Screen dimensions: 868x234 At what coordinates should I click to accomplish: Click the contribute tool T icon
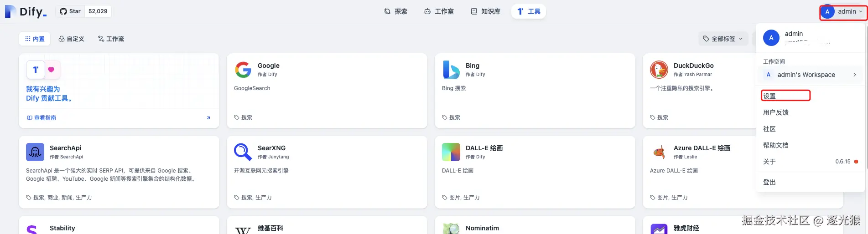pyautogui.click(x=36, y=70)
